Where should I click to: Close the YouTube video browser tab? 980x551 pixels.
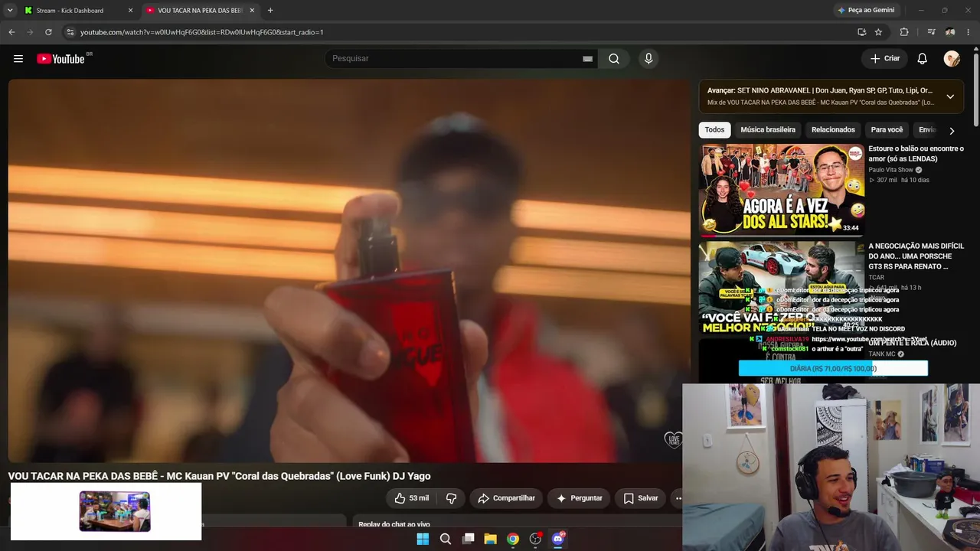[x=252, y=11]
